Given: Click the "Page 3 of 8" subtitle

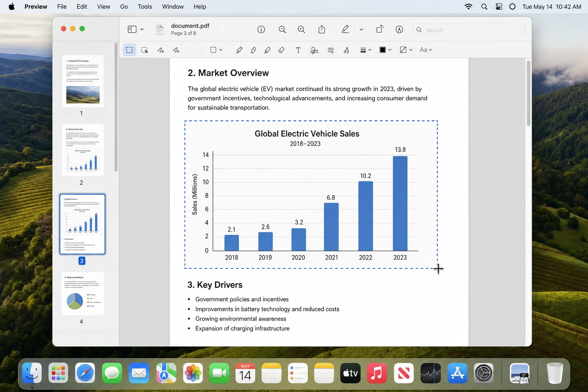Looking at the screenshot, I should click(x=184, y=33).
